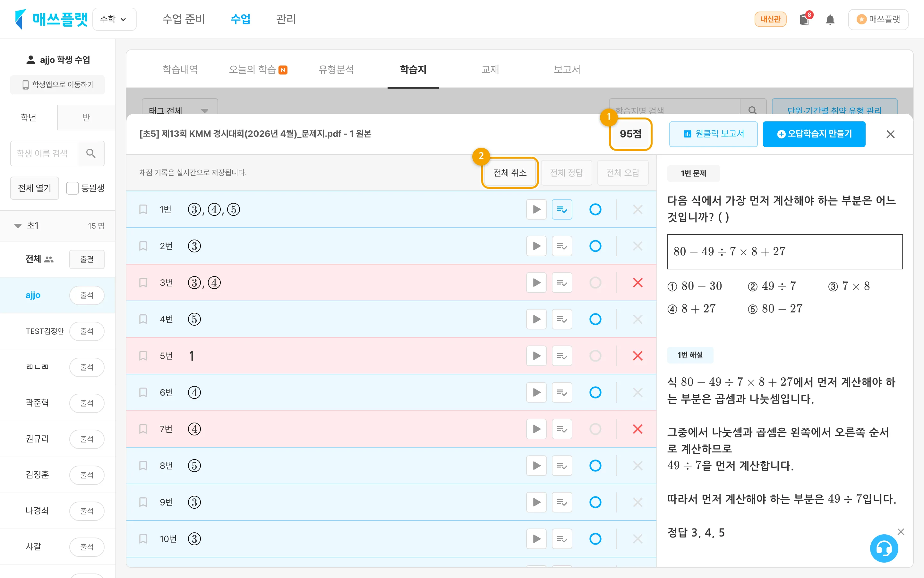Switch to the 학습내역 tab
This screenshot has width=924, height=578.
pyautogui.click(x=180, y=69)
